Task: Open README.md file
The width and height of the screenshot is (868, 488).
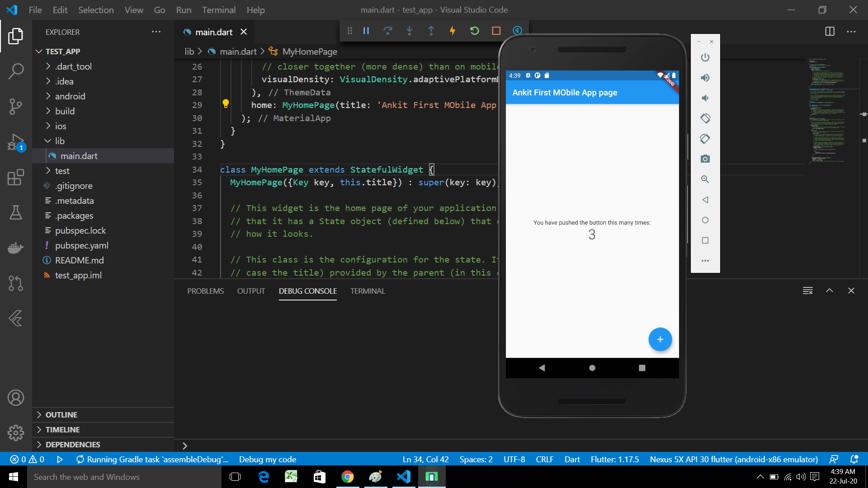Action: (x=103, y=260)
